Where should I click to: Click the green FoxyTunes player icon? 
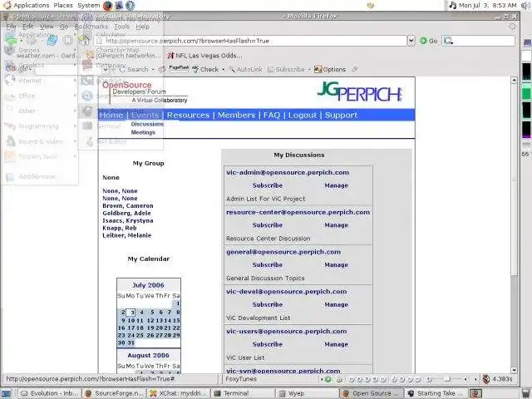coord(328,379)
